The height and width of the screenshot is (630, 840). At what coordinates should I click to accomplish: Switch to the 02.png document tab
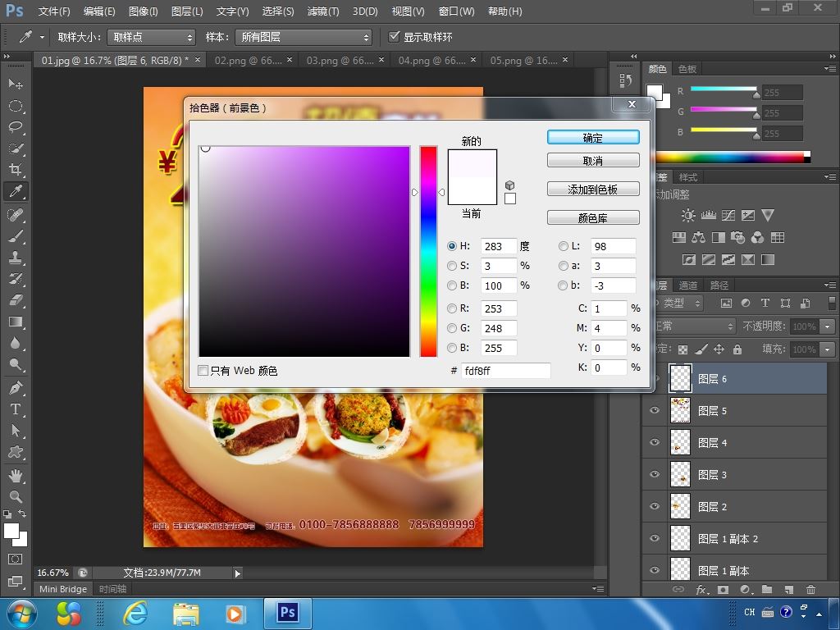coord(248,61)
